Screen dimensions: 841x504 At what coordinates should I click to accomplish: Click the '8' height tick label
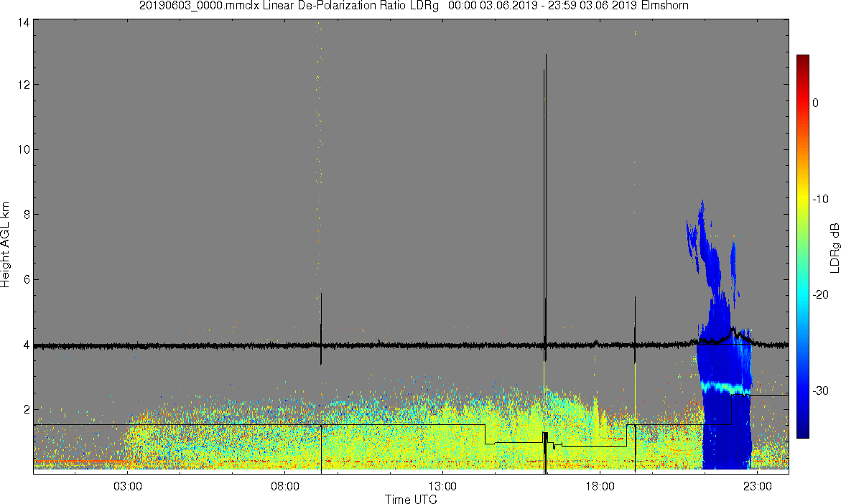(x=27, y=215)
